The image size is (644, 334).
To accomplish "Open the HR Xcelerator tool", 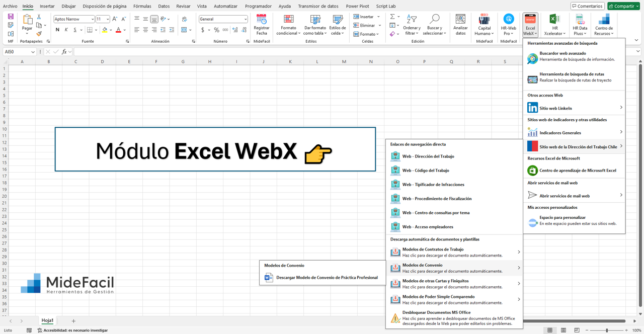I will pos(554,25).
